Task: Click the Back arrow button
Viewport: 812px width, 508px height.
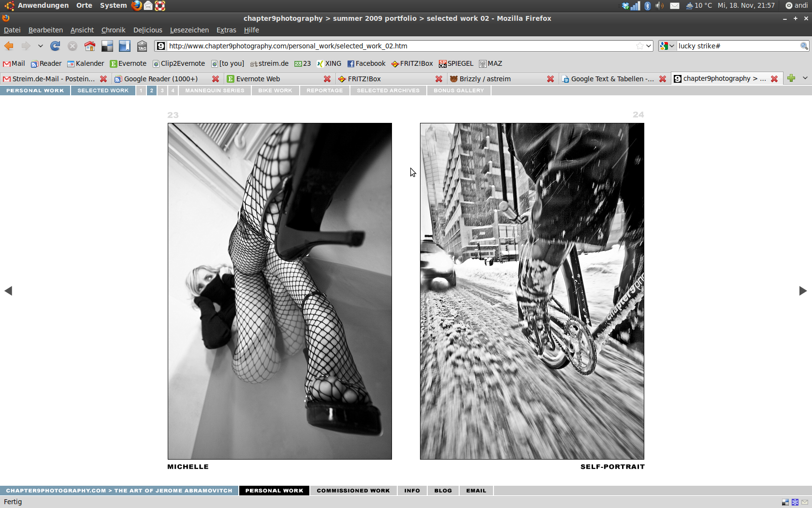Action: coord(9,46)
